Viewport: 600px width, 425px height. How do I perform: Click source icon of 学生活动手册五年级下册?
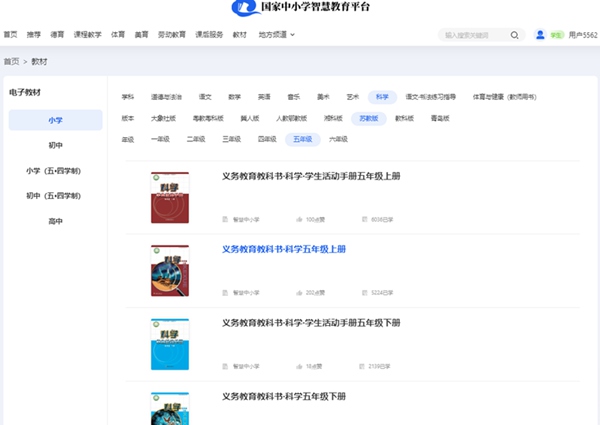click(x=225, y=366)
